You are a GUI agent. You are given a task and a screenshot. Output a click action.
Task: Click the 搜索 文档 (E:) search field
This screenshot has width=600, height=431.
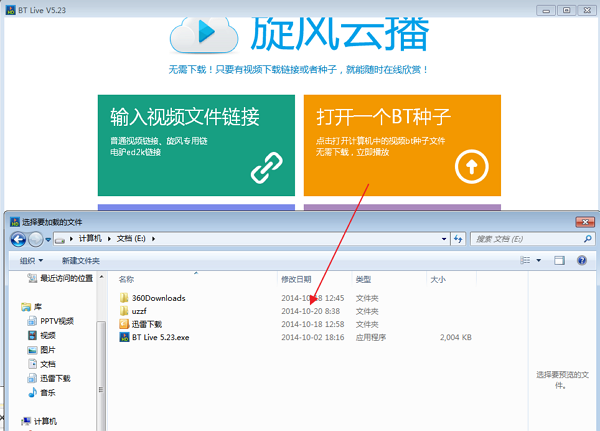tap(533, 239)
